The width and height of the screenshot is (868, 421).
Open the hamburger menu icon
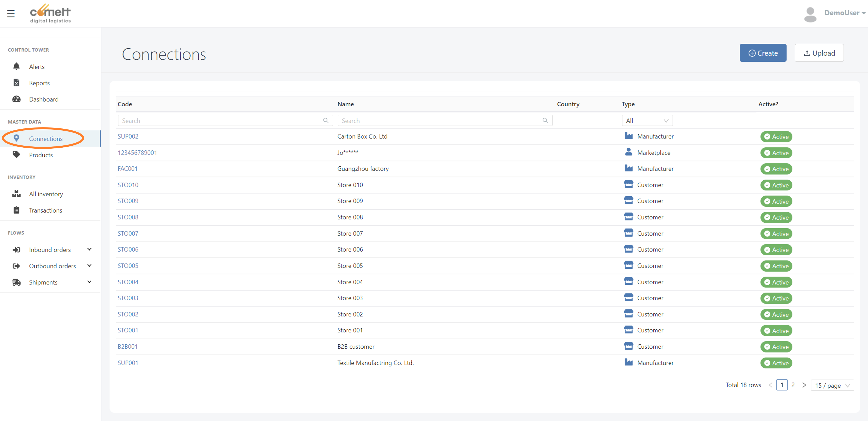tap(11, 13)
